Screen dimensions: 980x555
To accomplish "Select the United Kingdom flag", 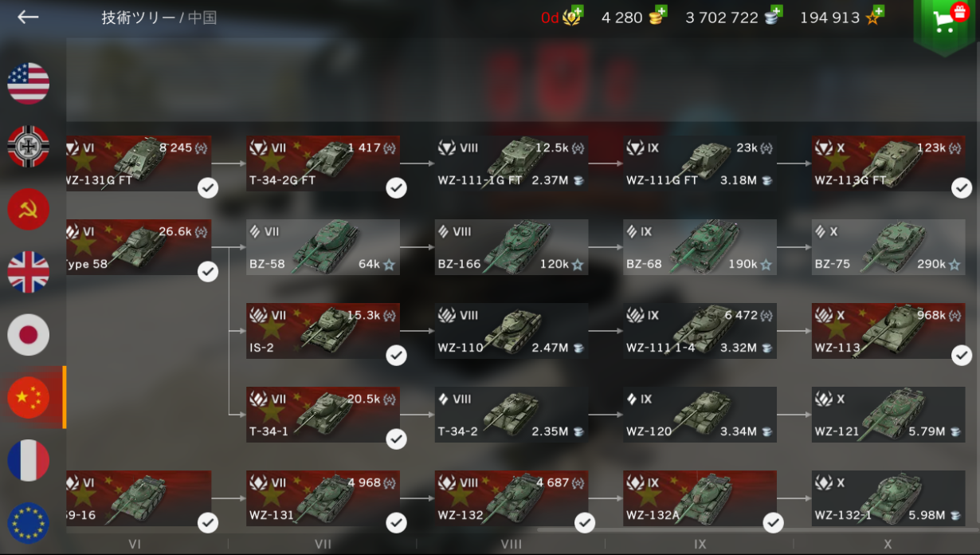I will (29, 272).
